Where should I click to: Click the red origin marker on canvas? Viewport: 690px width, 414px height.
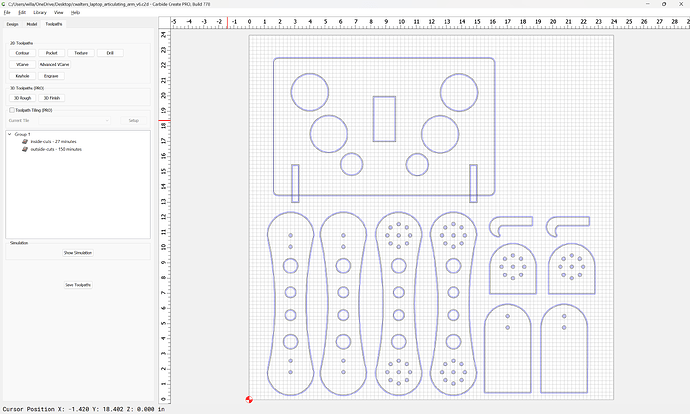point(249,400)
